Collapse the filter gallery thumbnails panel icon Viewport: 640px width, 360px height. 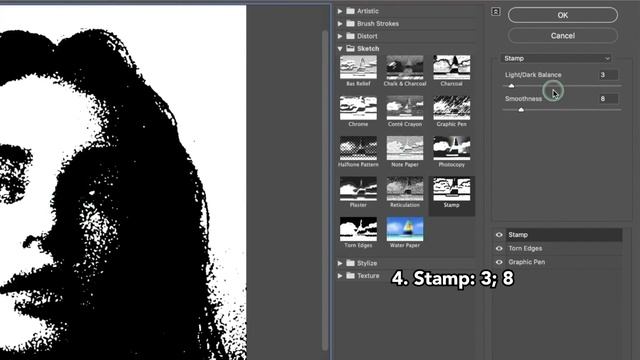coord(496,11)
